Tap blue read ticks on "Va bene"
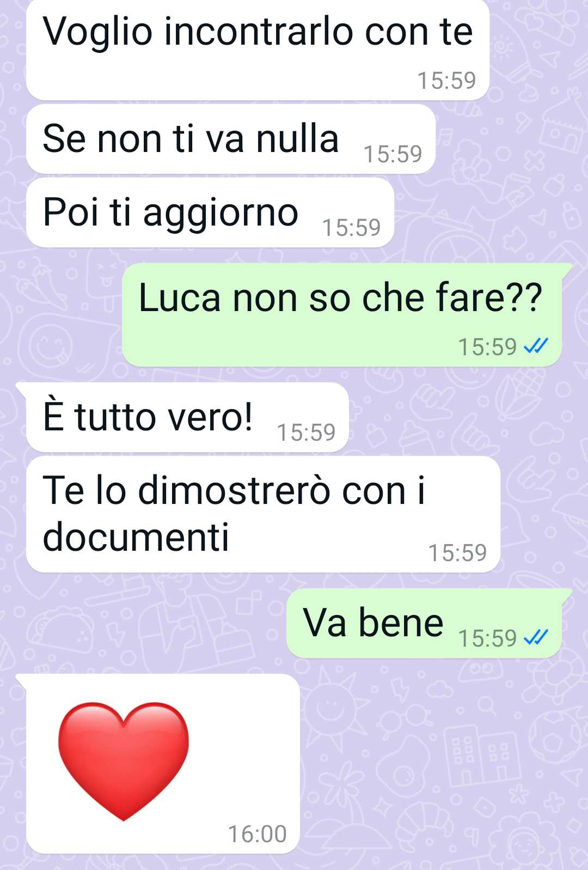This screenshot has width=588, height=870. pyautogui.click(x=535, y=637)
